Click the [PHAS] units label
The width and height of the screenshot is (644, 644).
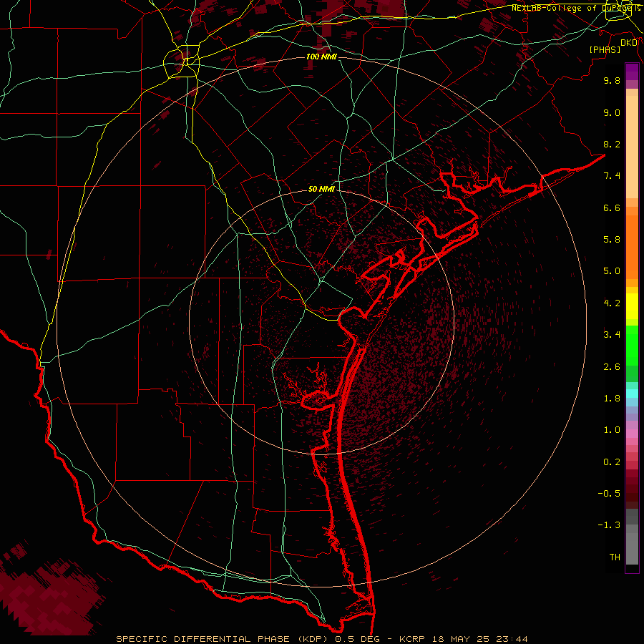(605, 50)
